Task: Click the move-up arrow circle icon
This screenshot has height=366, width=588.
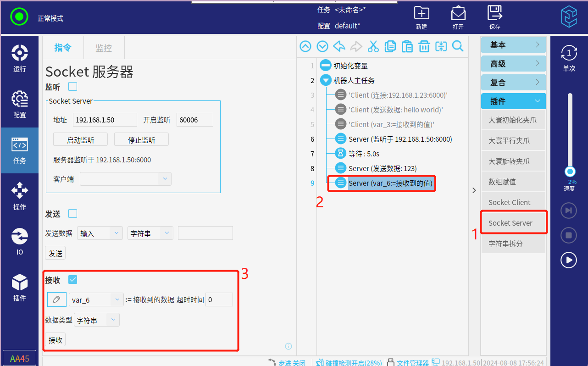Action: point(305,46)
